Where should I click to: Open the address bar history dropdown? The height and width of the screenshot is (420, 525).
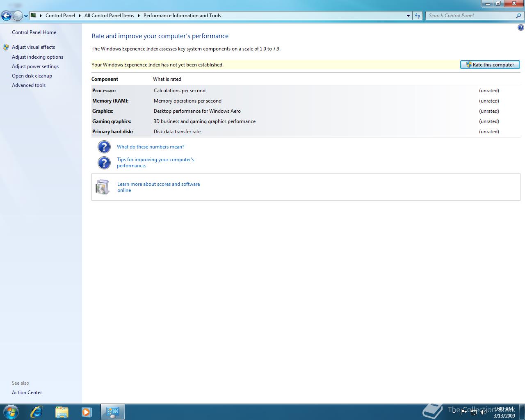(x=408, y=16)
